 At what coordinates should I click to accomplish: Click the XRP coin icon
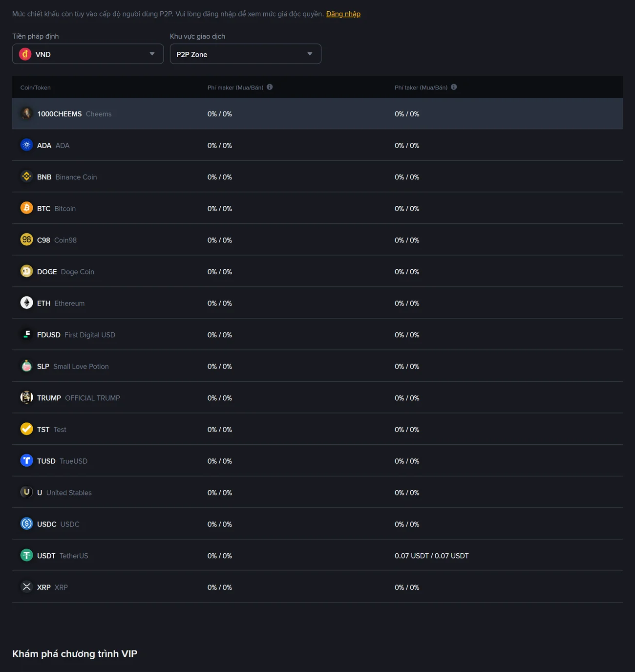click(27, 587)
